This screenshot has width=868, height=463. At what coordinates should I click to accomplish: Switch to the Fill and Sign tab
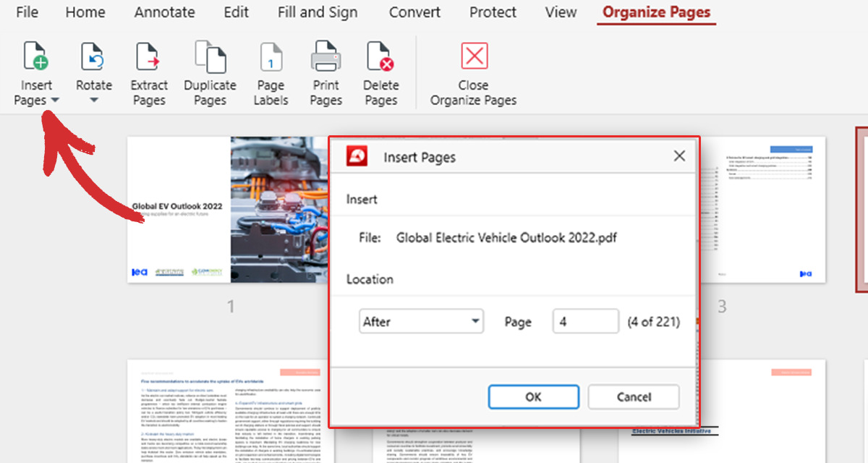pos(318,12)
